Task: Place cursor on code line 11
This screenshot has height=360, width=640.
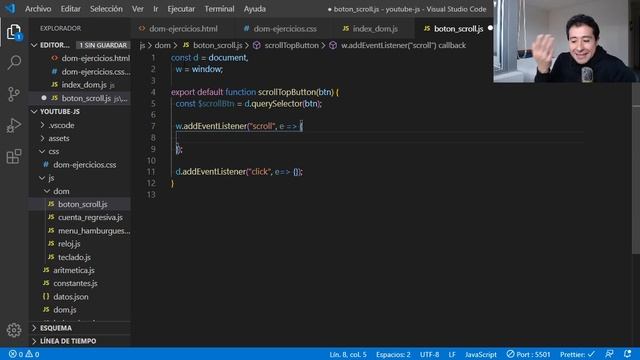Action: (x=239, y=171)
